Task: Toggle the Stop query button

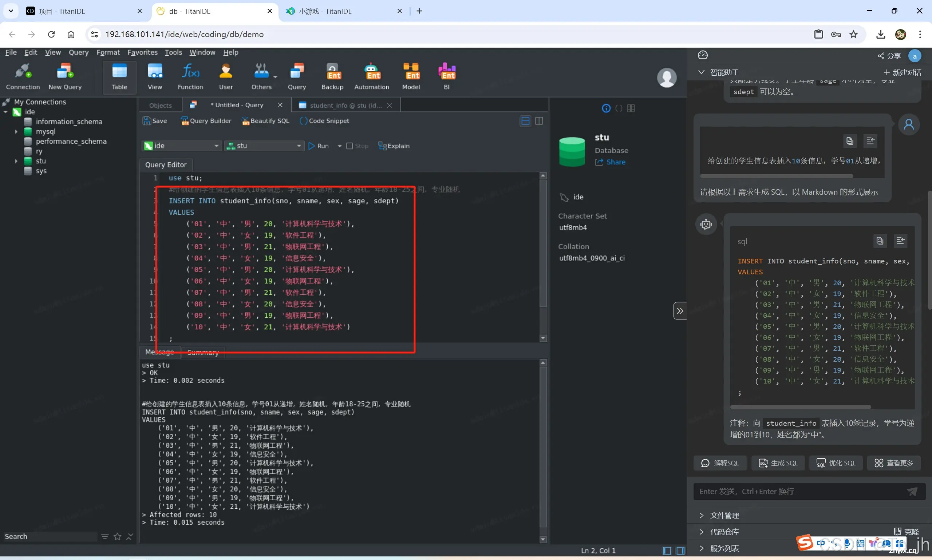Action: pyautogui.click(x=358, y=146)
